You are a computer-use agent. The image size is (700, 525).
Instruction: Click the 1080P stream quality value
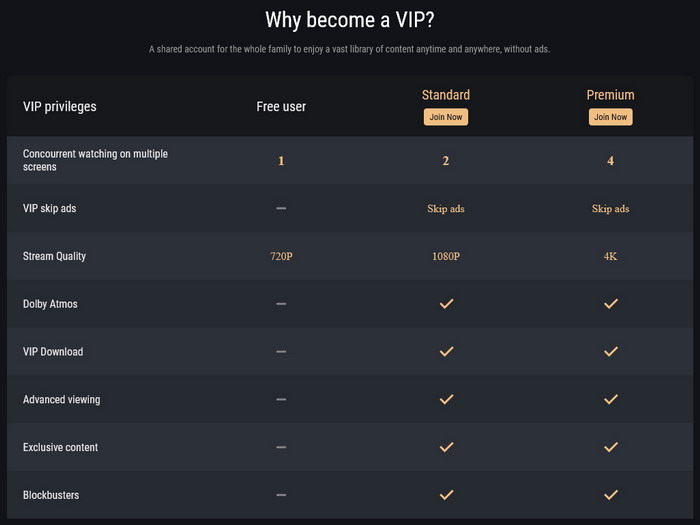(446, 256)
